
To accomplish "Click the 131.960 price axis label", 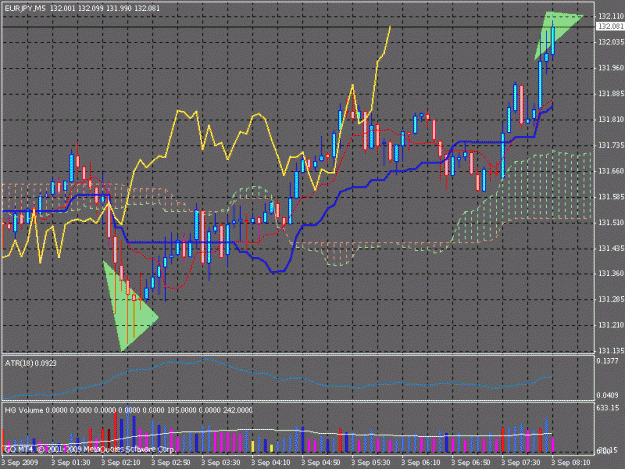I will [x=611, y=68].
